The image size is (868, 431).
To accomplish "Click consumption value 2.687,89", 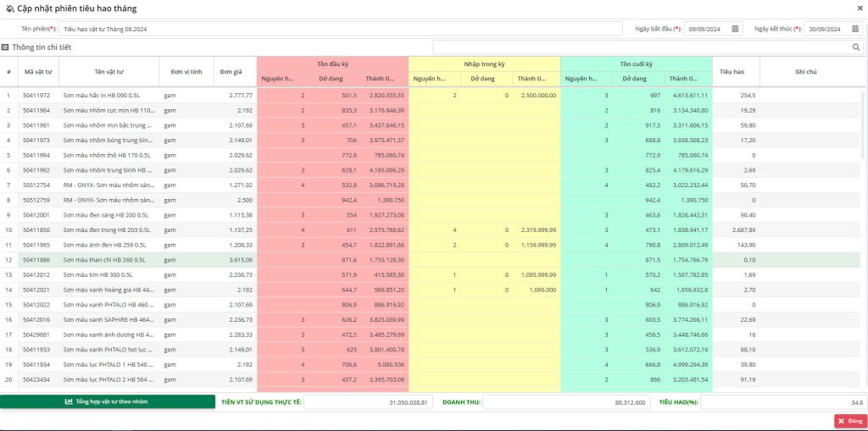I will [743, 230].
